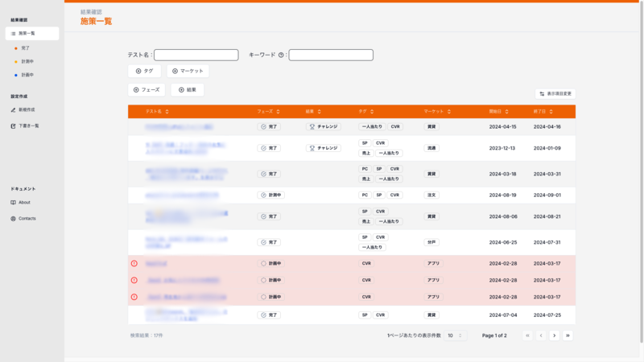This screenshot has width=644, height=362.
Task: Open test name link in 2024-08-19 row
Action: [x=183, y=195]
